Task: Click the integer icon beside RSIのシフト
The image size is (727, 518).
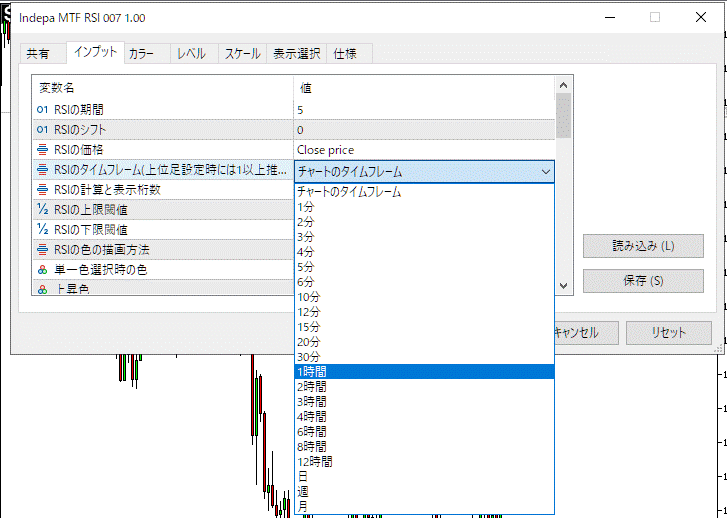Action: point(42,129)
